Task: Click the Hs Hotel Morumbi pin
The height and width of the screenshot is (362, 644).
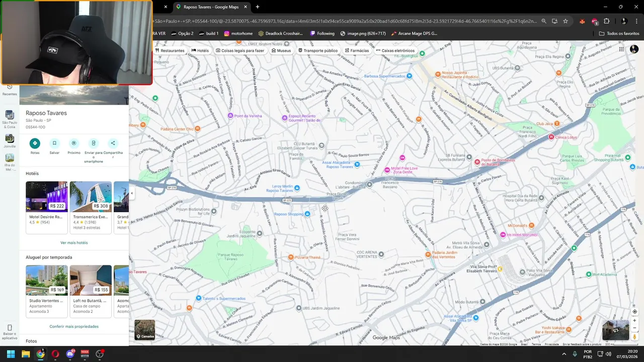Action: [x=503, y=235]
